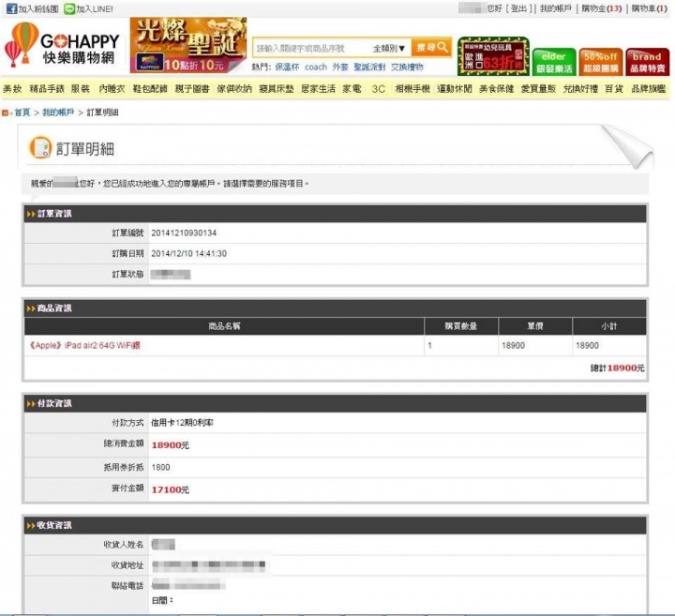The width and height of the screenshot is (675, 616).
Task: Click the 購買數量 column header
Action: click(461, 326)
